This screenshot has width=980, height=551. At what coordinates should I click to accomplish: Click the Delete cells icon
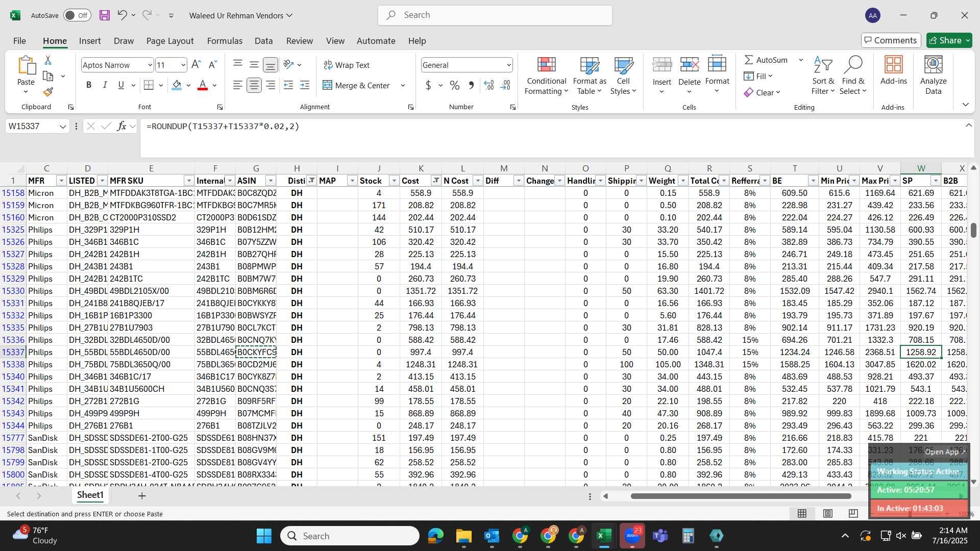(689, 65)
